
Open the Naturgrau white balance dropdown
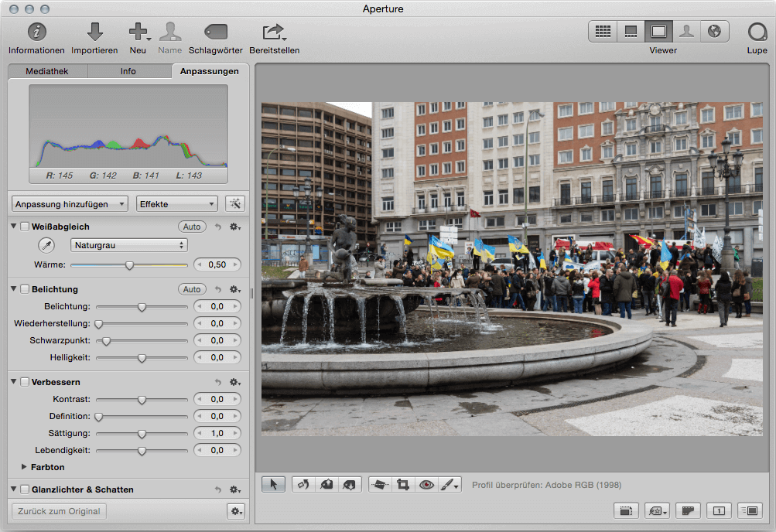coord(128,244)
